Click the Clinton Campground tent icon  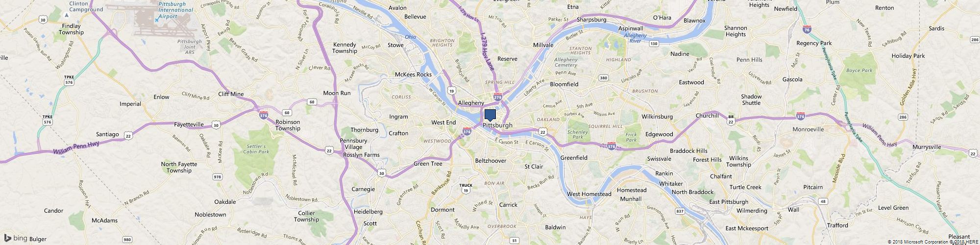coord(67,16)
